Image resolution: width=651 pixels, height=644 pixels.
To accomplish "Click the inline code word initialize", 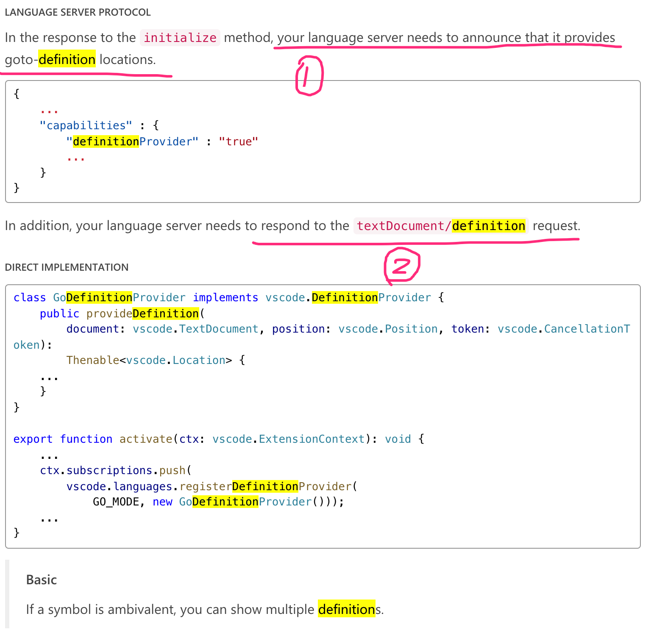I will [180, 38].
